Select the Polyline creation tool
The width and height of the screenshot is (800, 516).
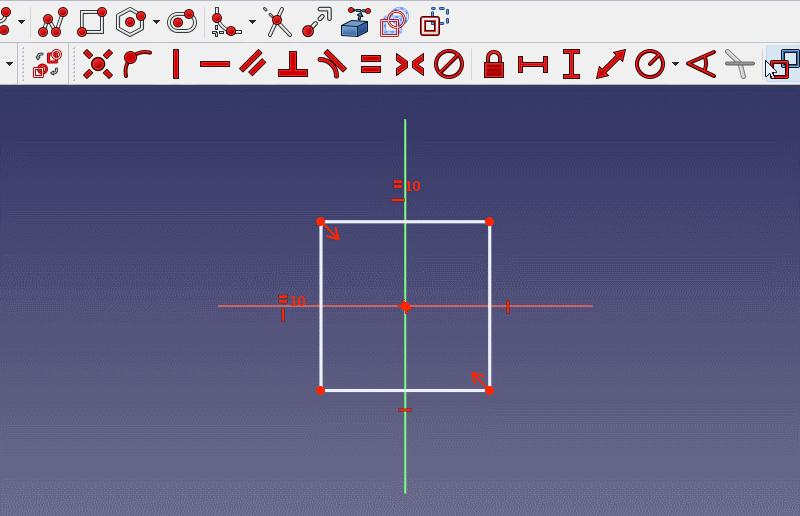click(53, 21)
